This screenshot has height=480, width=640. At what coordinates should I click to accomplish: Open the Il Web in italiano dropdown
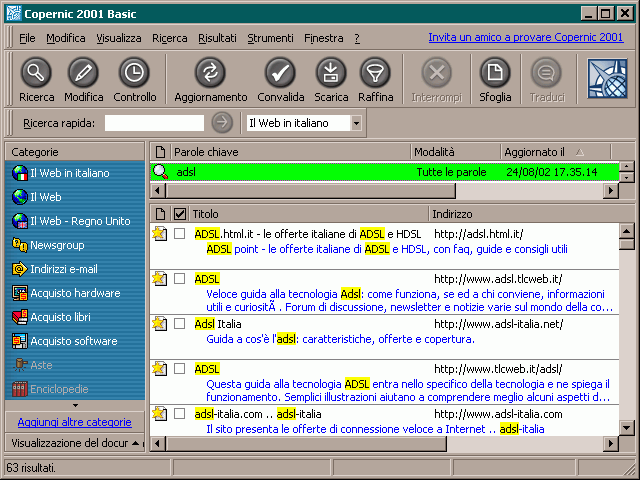click(x=356, y=123)
